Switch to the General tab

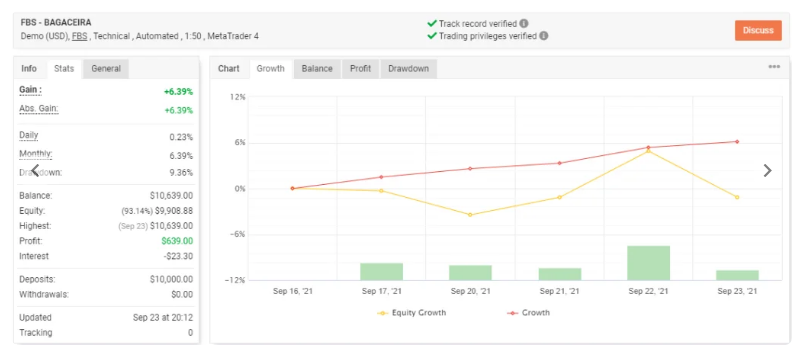click(106, 68)
